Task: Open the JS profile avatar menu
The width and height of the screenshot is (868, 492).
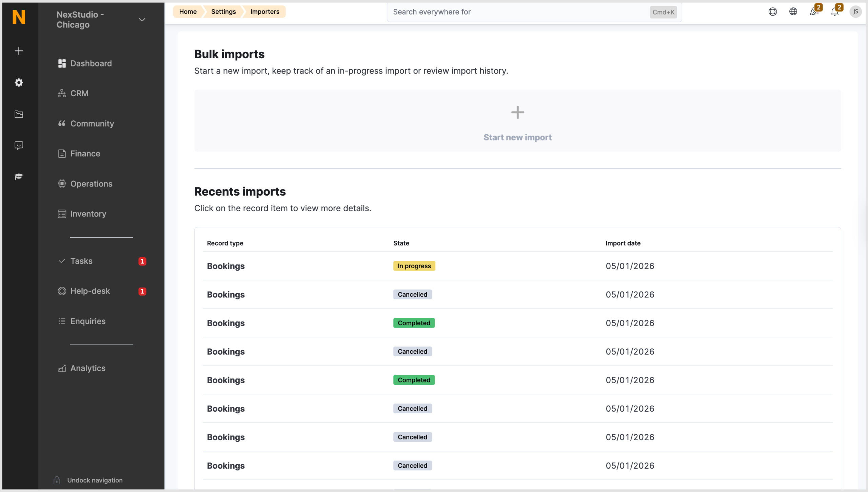Action: (856, 11)
